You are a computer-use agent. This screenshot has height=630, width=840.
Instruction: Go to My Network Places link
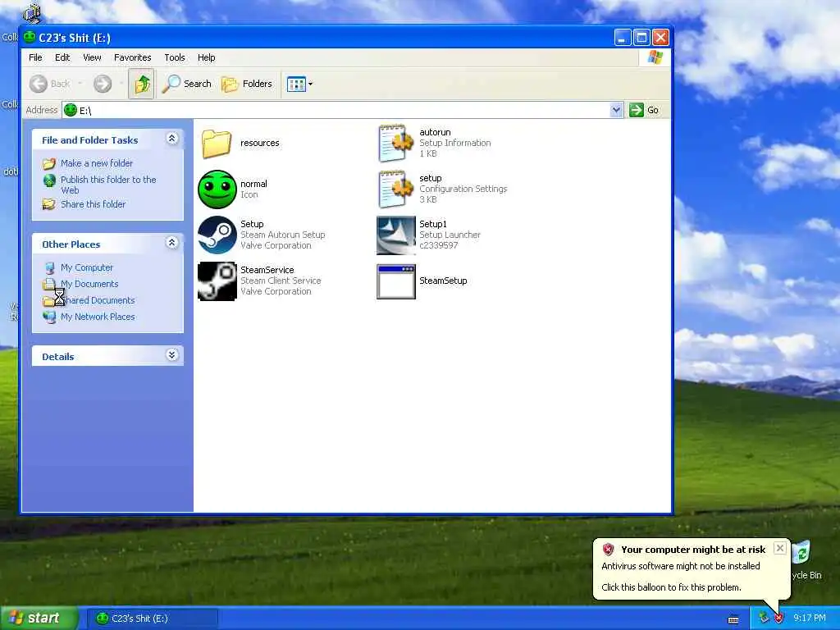pyautogui.click(x=98, y=317)
